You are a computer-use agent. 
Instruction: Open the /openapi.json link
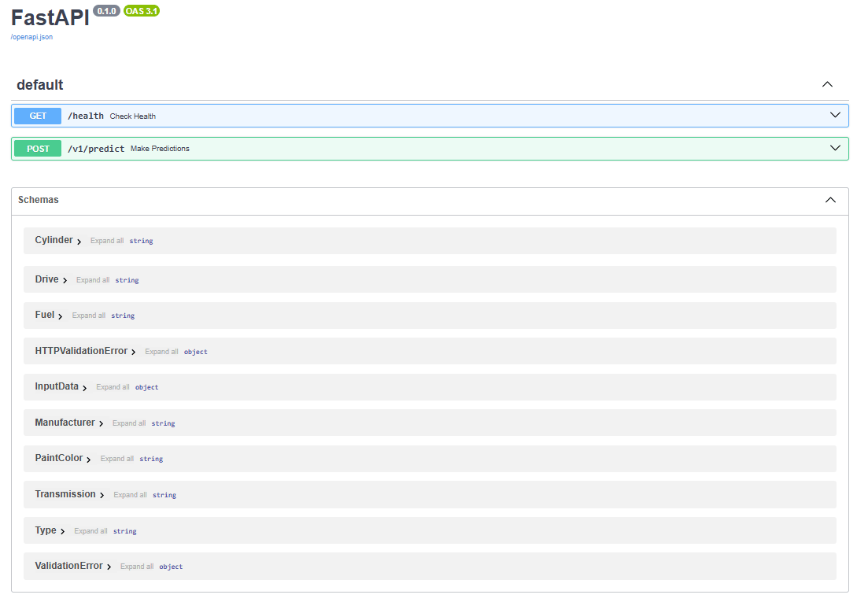coord(31,37)
